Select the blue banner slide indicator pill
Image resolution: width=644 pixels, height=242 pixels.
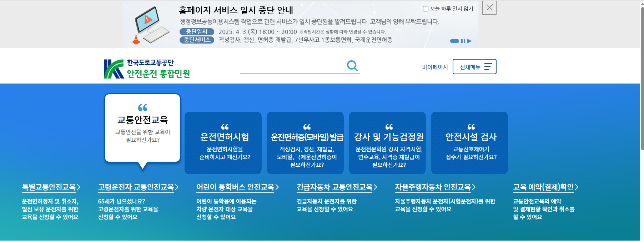(454, 41)
